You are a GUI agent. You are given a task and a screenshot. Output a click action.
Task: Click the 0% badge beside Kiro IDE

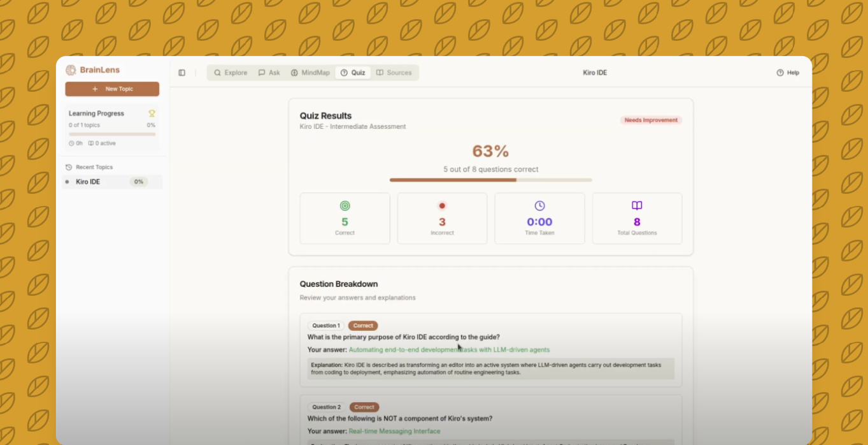point(139,182)
